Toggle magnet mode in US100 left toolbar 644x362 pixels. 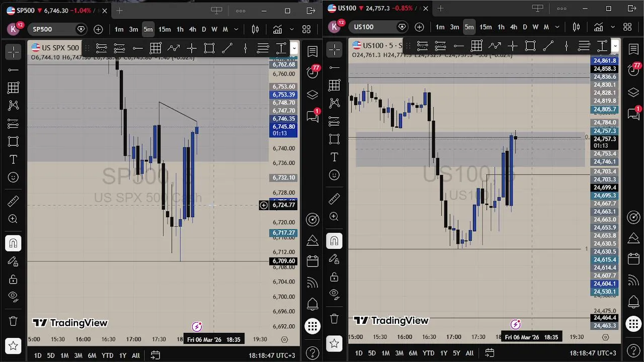tap(334, 241)
